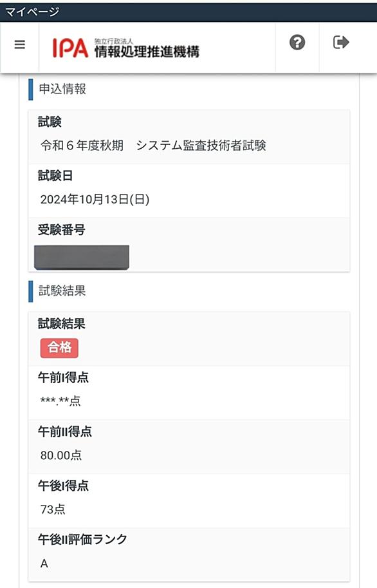Viewport: 377px width, 588px height.
Task: Click the 73点 score value
Action: pos(53,509)
